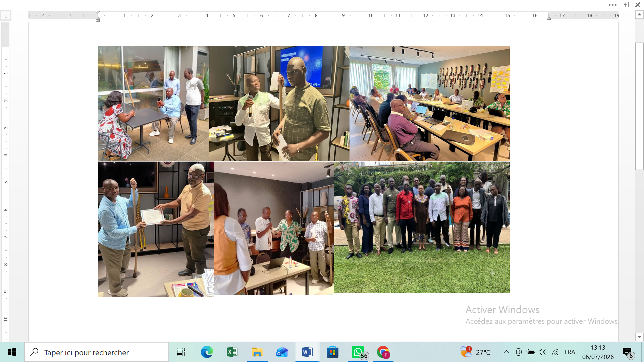644x362 pixels.
Task: Click the vertical scrollbar down arrow
Action: tap(639, 337)
